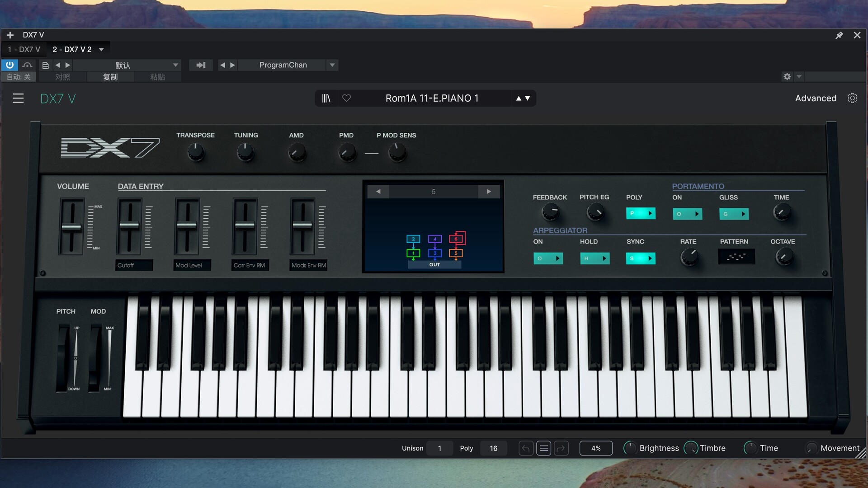Toggle the POLY mode switch
Viewport: 868px width, 488px height.
[641, 213]
